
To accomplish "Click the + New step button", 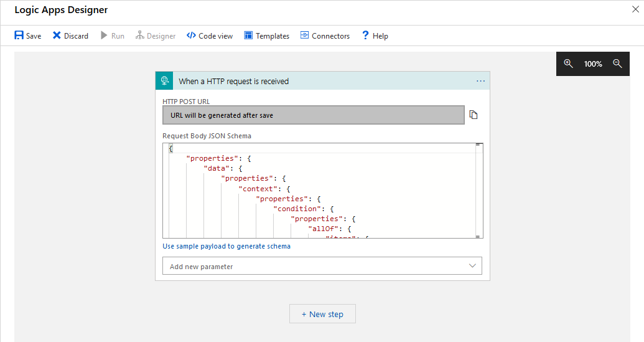I will (x=322, y=313).
